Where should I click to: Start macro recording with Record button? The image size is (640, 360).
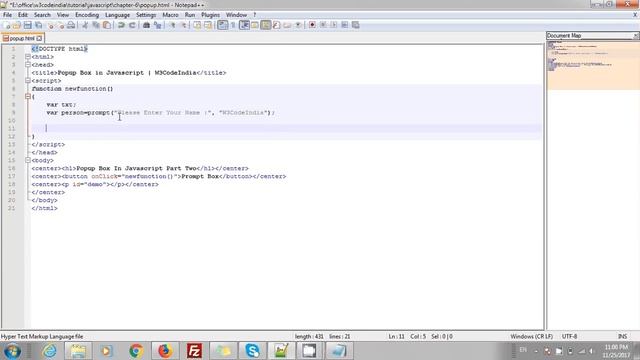pos(312,25)
